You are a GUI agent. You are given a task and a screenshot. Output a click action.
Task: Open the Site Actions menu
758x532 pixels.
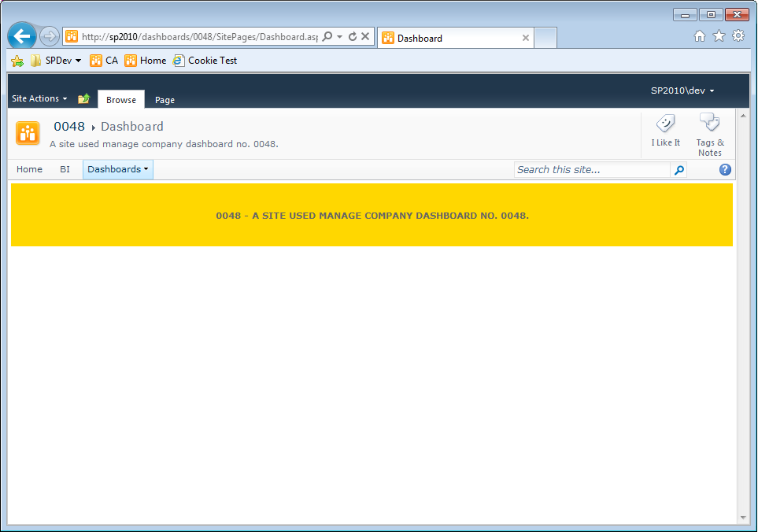pyautogui.click(x=39, y=98)
